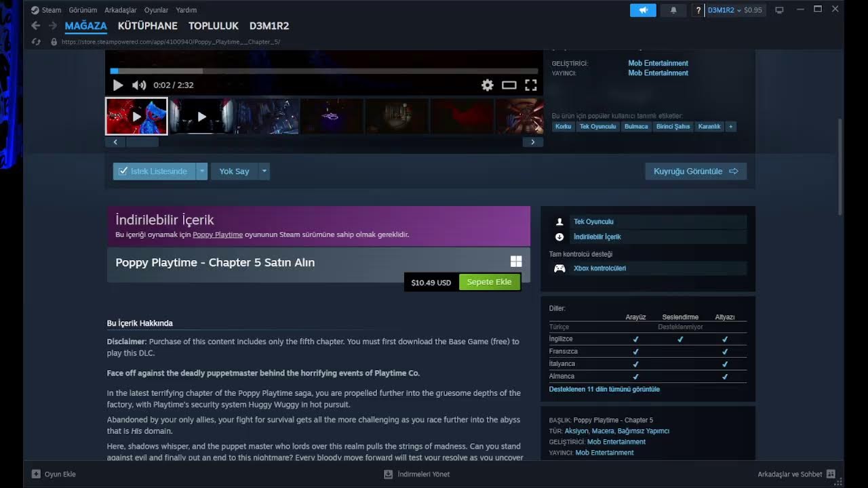Click the Birinci Şahıs tag
This screenshot has width=868, height=488.
click(673, 127)
